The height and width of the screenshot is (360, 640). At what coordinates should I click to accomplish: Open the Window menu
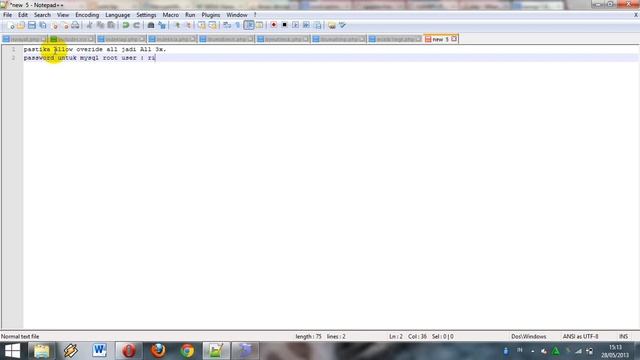tap(237, 15)
